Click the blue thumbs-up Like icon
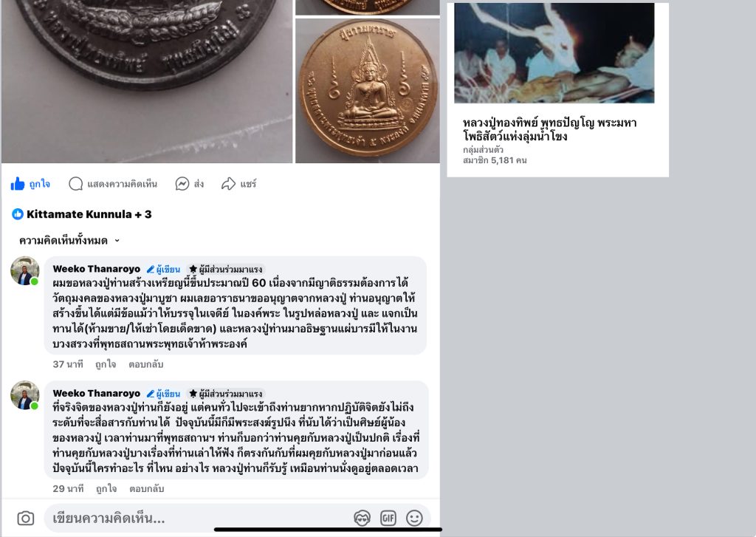Image resolution: width=756 pixels, height=537 pixels. click(x=18, y=183)
